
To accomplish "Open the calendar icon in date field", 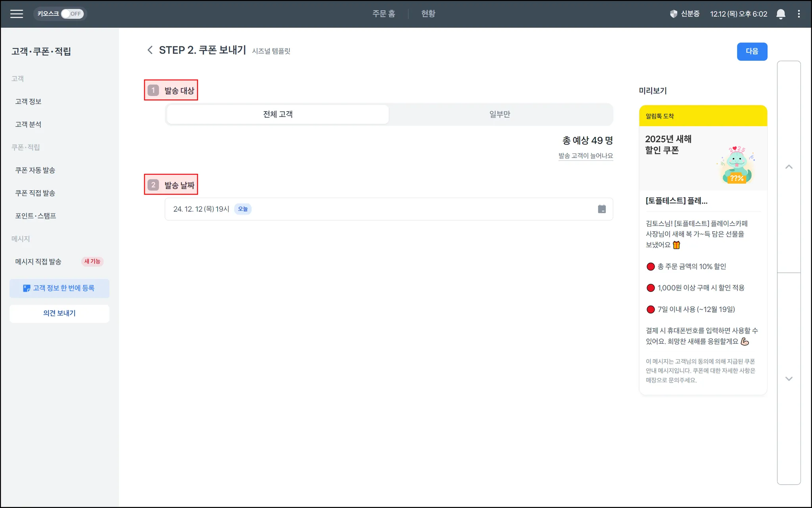I will pos(601,209).
